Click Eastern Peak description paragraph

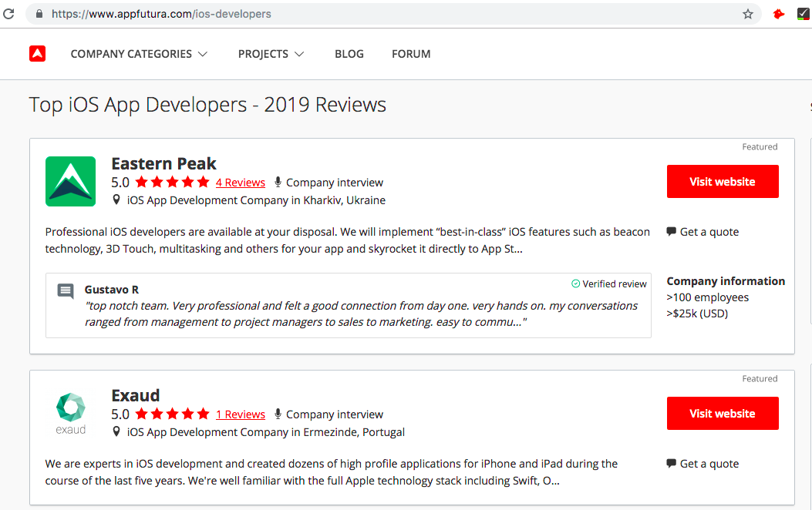click(348, 240)
